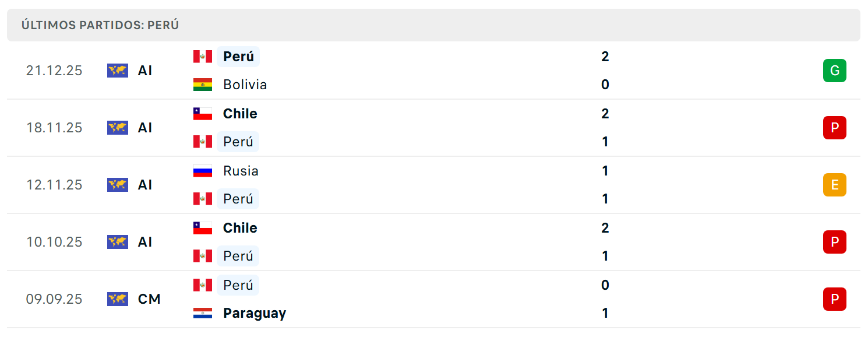This screenshot has width=868, height=337.
Task: Open the Paraguay team link
Action: point(255,313)
